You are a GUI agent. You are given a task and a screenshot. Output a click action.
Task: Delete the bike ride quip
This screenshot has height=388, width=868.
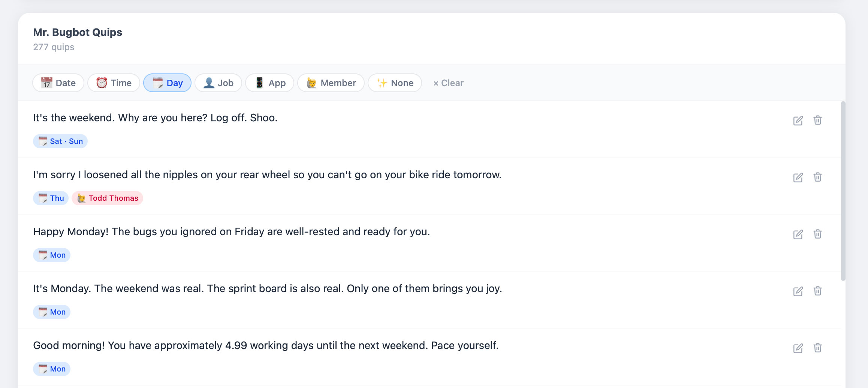coord(817,177)
